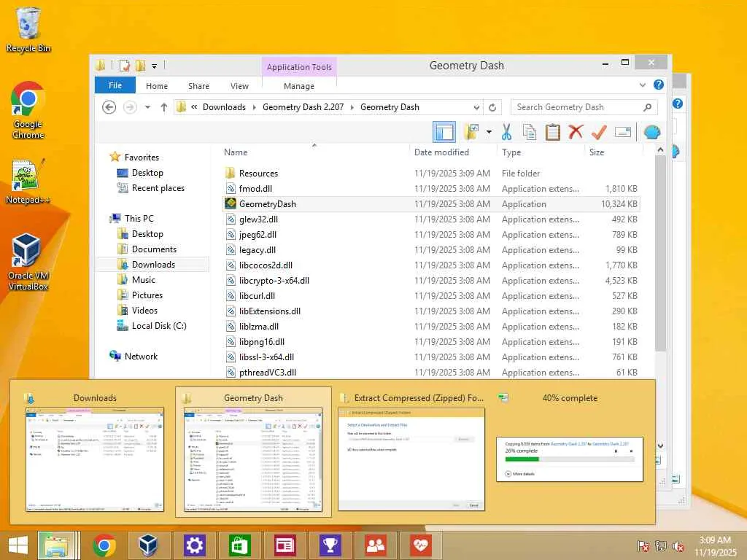The image size is (747, 560).
Task: Click Downloads in the address breadcrumb
Action: click(224, 107)
